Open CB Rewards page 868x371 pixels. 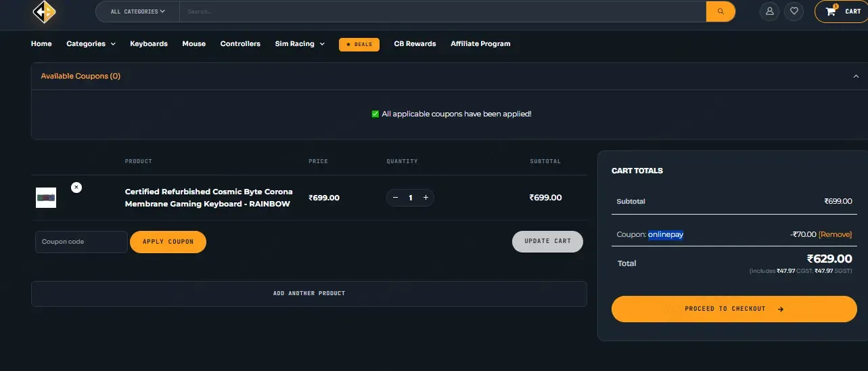(x=415, y=44)
